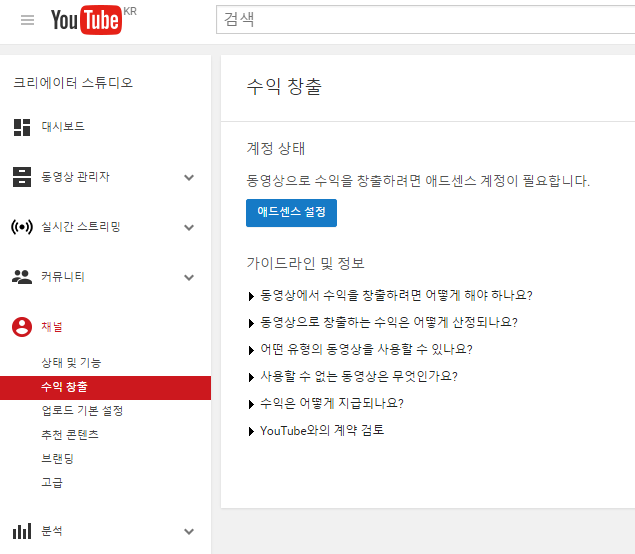Click the 커뮤니티 community people icon
The width and height of the screenshot is (635, 554).
(x=21, y=277)
